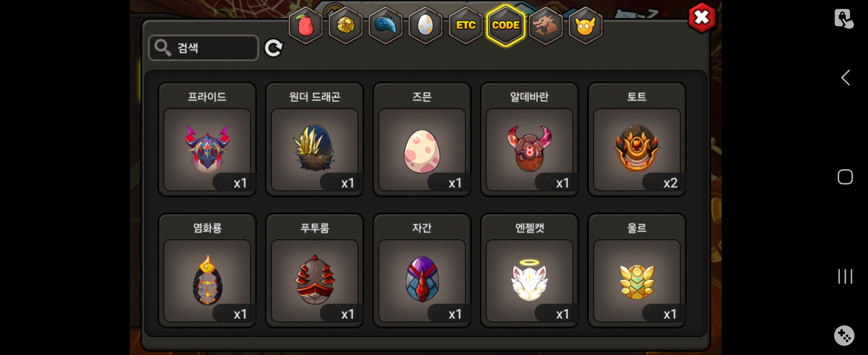Open the 토트 egg with x2 count

pyautogui.click(x=637, y=139)
